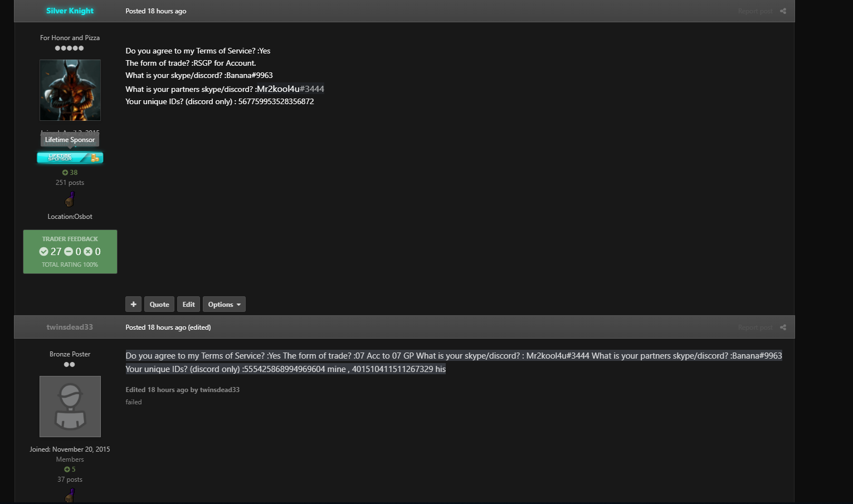Screen dimensions: 853x504
Task: Click the trophy icon under 251 posts
Action: (70, 199)
